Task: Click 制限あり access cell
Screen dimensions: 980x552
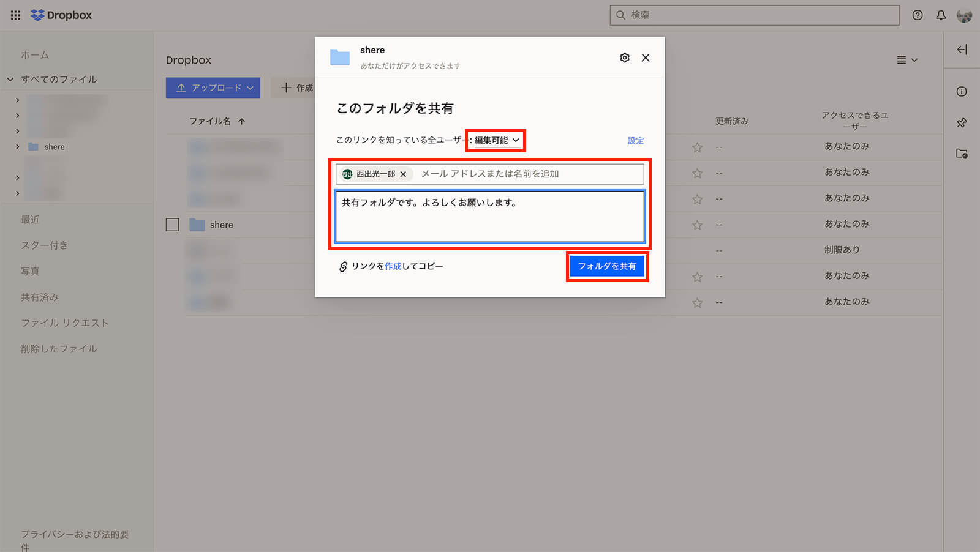Action: click(842, 250)
